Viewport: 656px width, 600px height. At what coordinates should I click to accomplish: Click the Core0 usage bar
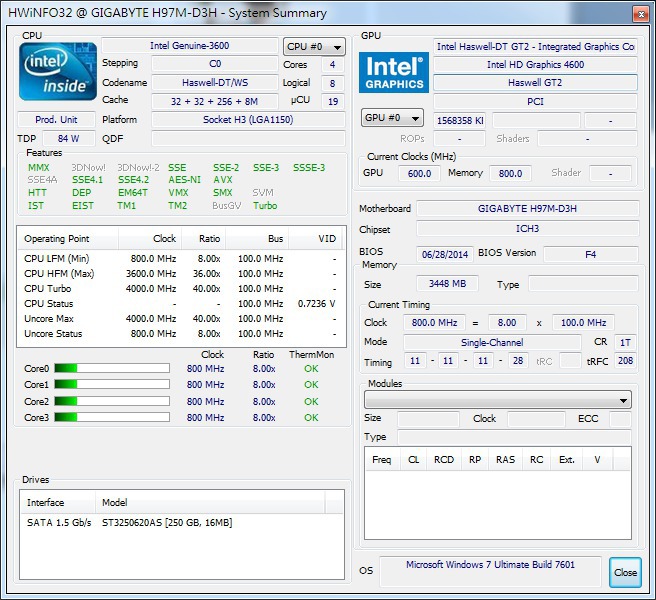coord(110,369)
